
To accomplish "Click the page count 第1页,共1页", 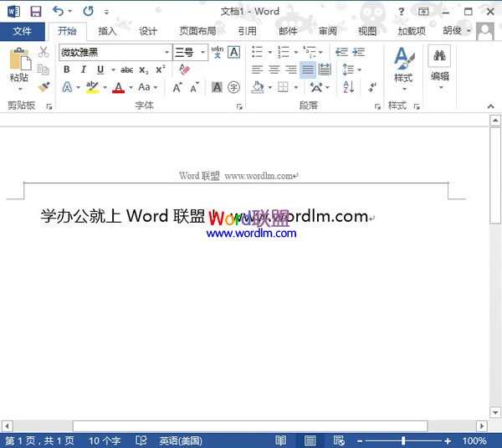I will (x=39, y=440).
